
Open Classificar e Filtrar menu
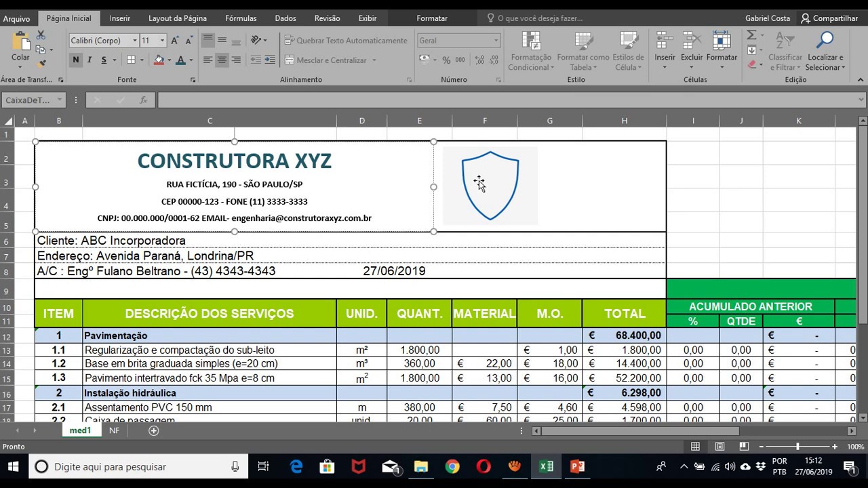pyautogui.click(x=785, y=52)
